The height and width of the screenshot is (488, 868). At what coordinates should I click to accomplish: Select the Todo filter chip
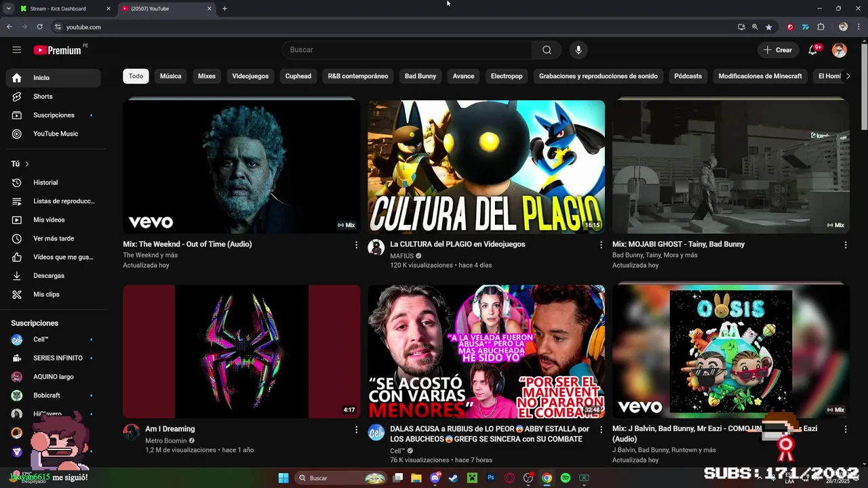136,76
